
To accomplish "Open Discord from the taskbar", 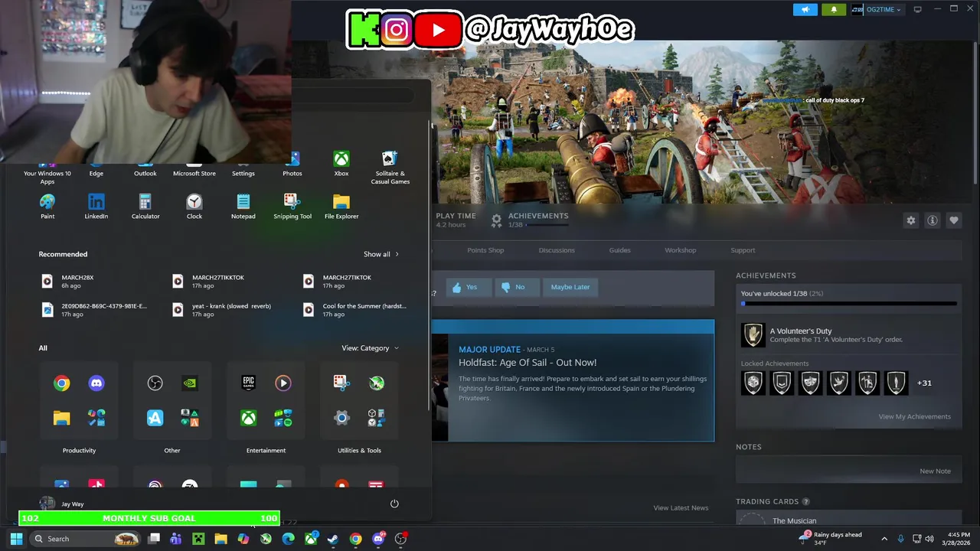I will point(378,539).
